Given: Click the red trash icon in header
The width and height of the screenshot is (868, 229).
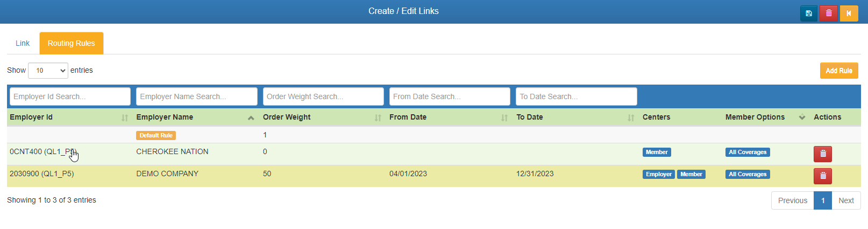Looking at the screenshot, I should [829, 13].
